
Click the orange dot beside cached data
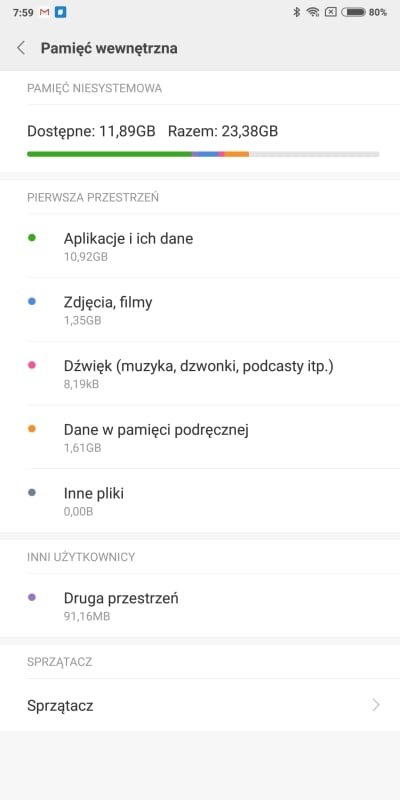[x=32, y=429]
